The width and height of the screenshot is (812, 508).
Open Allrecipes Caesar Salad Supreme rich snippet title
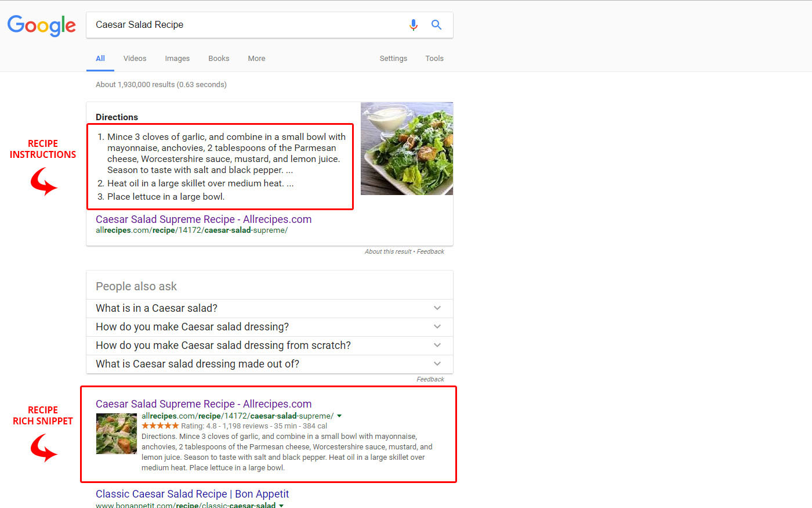pyautogui.click(x=204, y=404)
